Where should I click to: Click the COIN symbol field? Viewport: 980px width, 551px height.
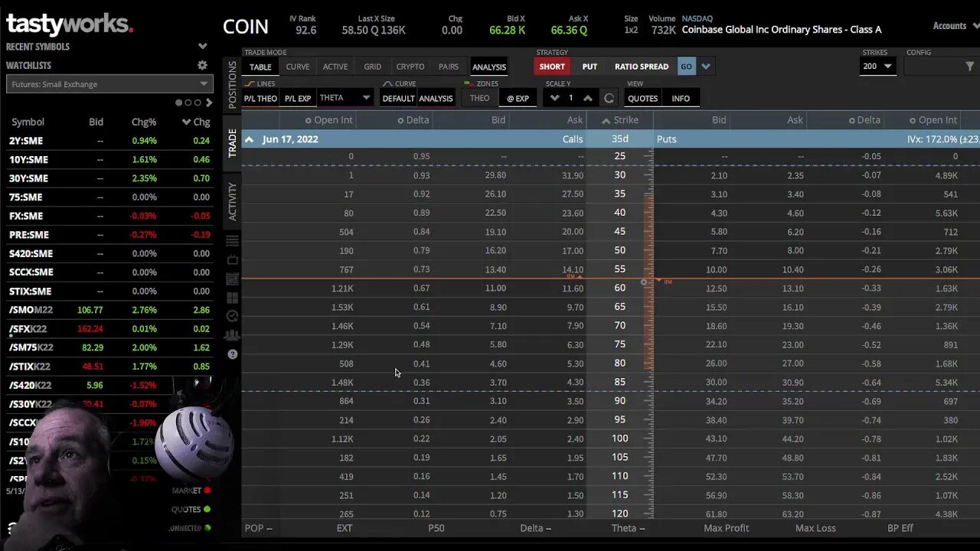coord(246,27)
